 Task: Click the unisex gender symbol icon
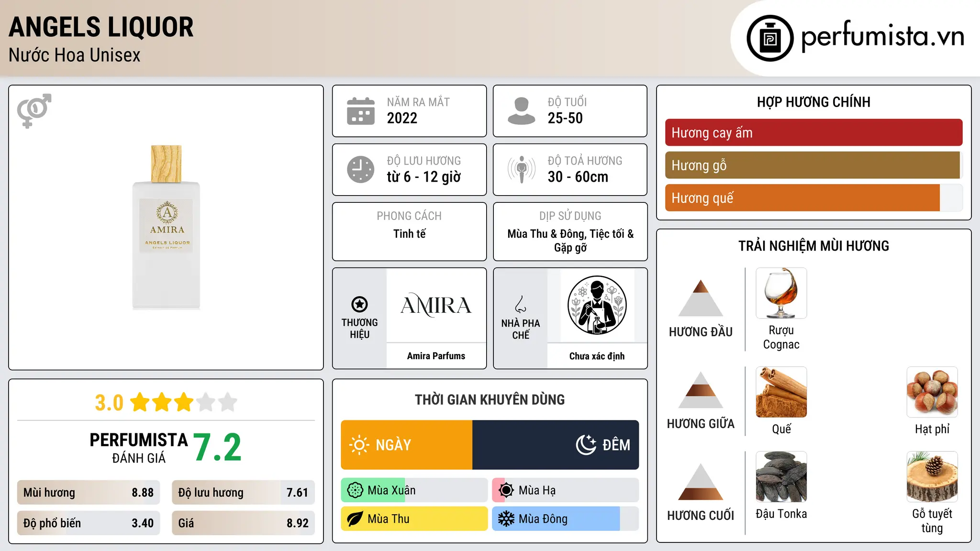[34, 111]
